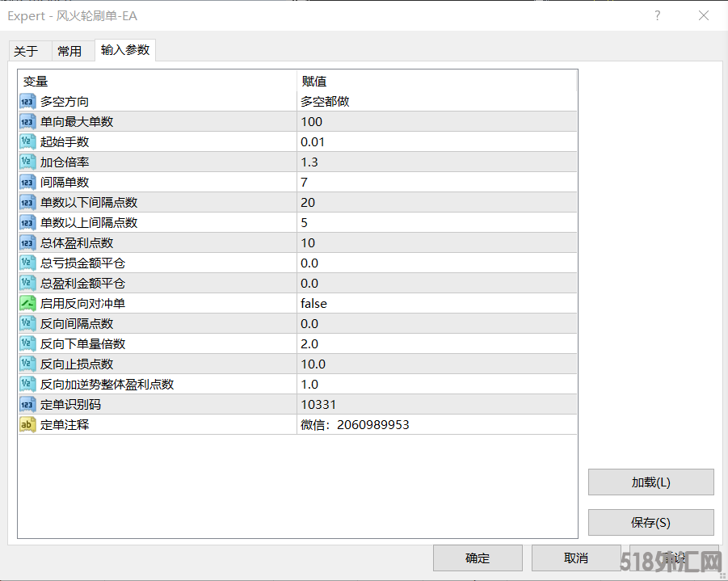Click the 微信 comment value field

click(x=436, y=425)
